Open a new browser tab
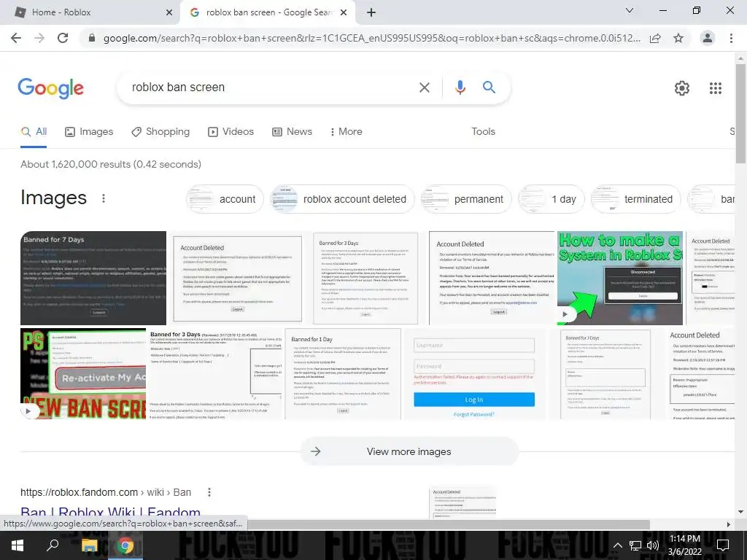Screen dimensions: 747x560 (371, 12)
